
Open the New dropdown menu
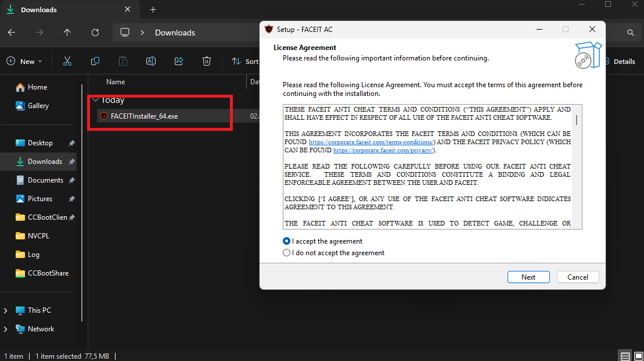tap(24, 61)
